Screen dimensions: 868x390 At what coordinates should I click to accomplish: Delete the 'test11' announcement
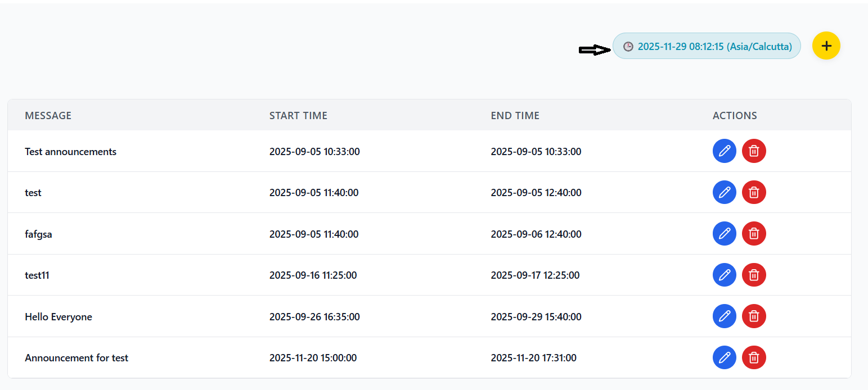(754, 275)
